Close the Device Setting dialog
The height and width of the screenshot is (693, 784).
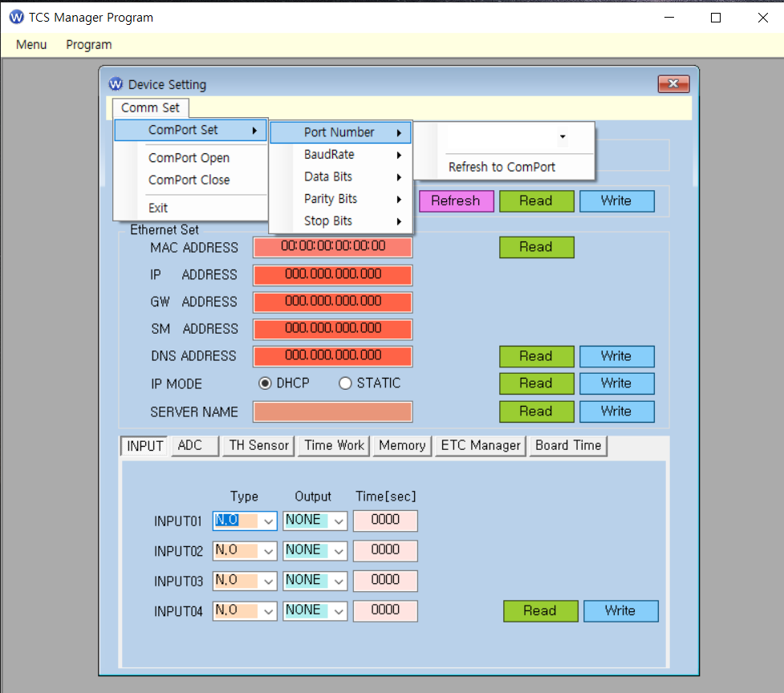tap(673, 84)
